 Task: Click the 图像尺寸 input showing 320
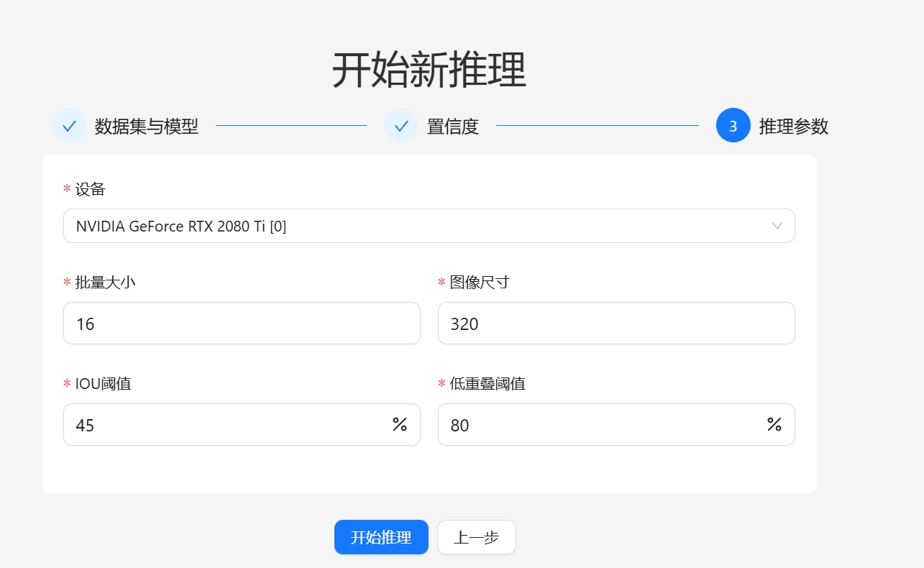[x=616, y=324]
